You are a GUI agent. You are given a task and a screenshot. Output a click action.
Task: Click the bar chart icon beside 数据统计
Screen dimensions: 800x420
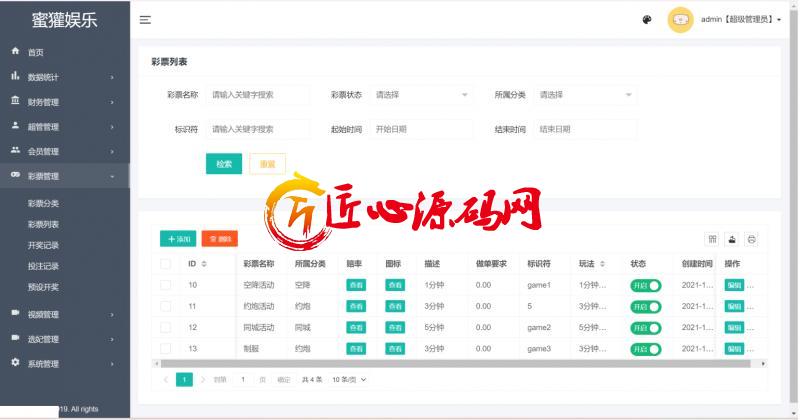(15, 76)
